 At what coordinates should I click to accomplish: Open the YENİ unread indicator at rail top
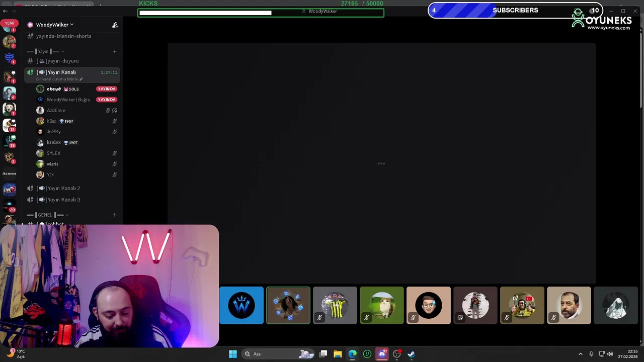9,23
